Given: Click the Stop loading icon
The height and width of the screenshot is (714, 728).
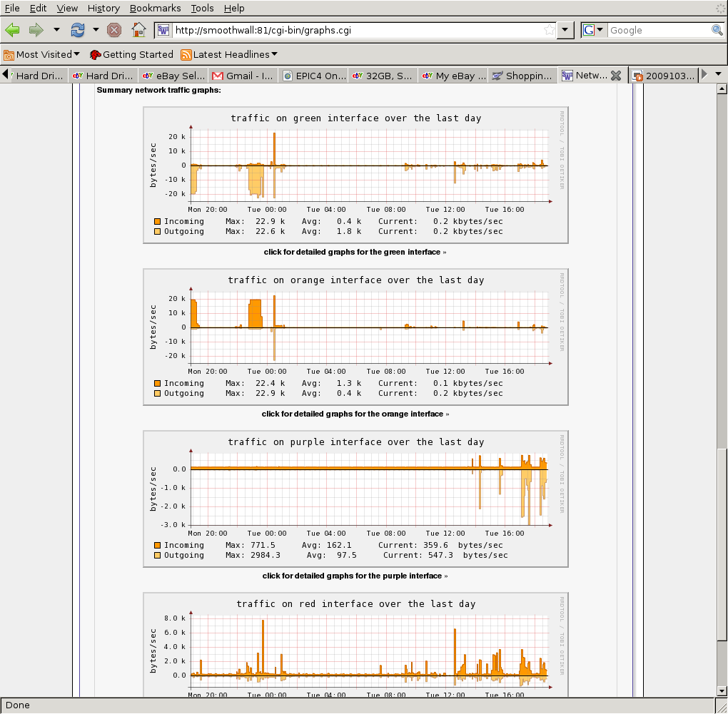Looking at the screenshot, I should [114, 30].
